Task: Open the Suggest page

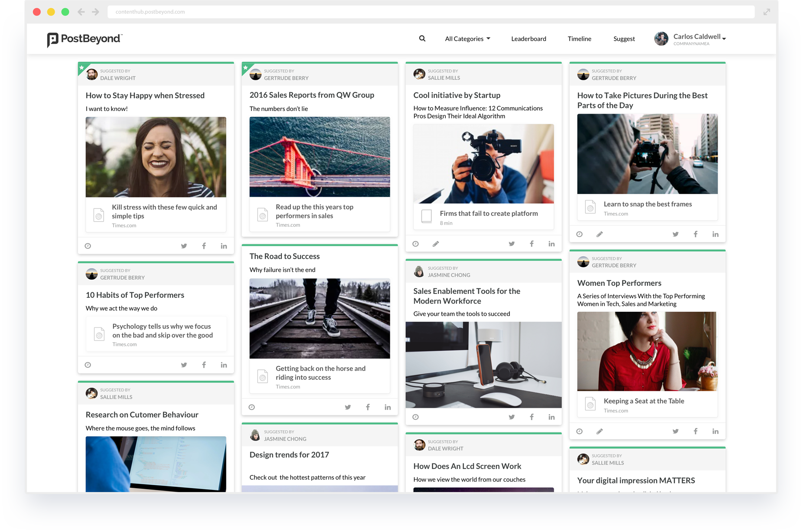Action: (624, 39)
